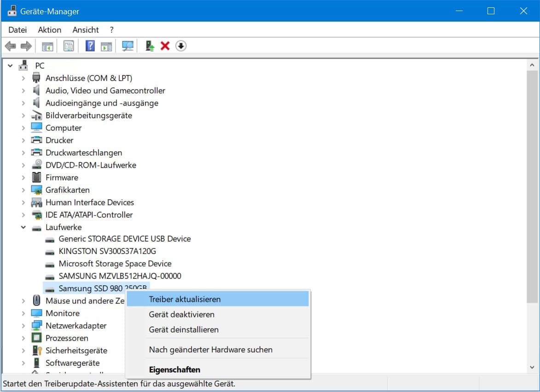Click the back arrow in the toolbar
The image size is (540, 392).
coord(11,46)
